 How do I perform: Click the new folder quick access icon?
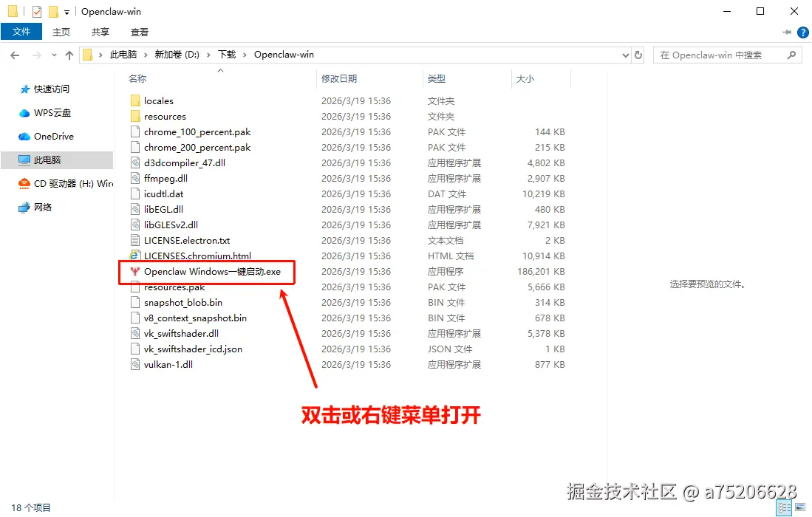53,11
